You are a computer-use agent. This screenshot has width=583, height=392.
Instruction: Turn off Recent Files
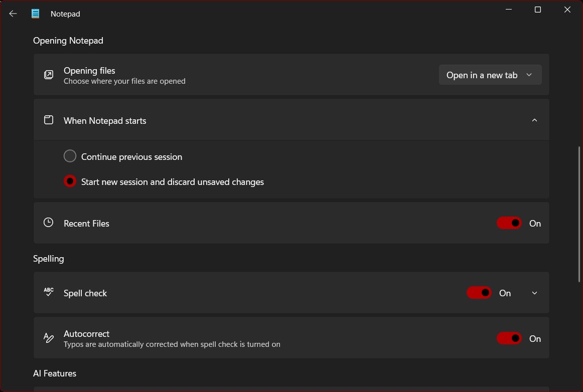pyautogui.click(x=509, y=223)
